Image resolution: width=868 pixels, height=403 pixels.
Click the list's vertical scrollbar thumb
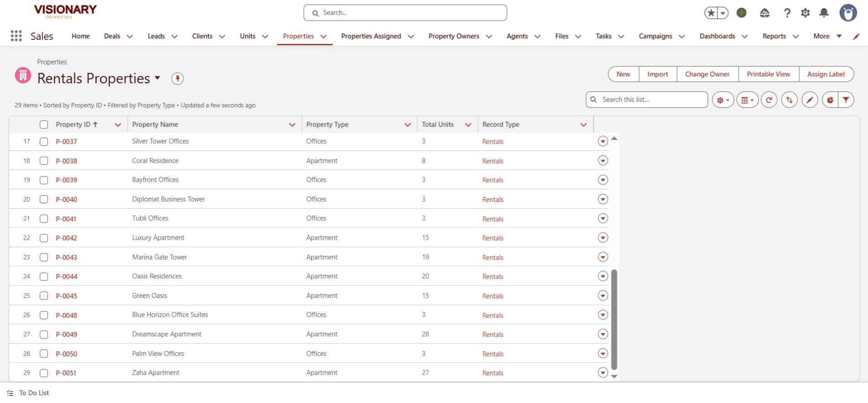pos(614,319)
